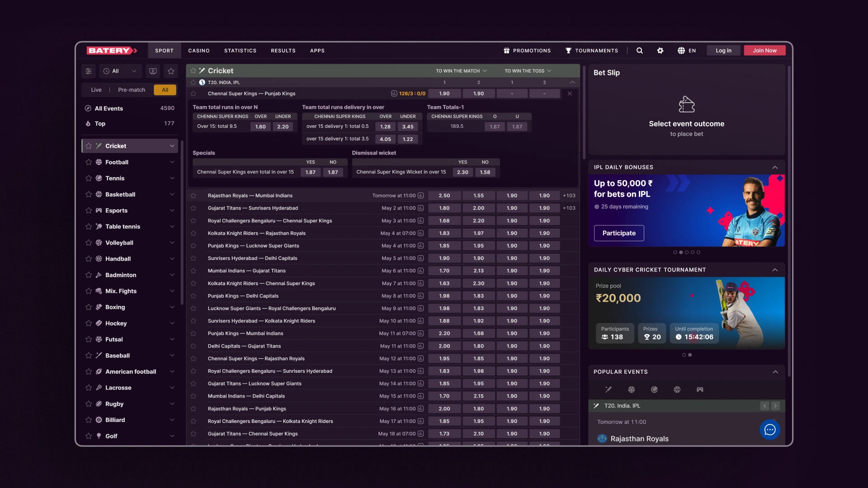Open the Results tab
Screen dimensions: 868x488
click(x=283, y=51)
